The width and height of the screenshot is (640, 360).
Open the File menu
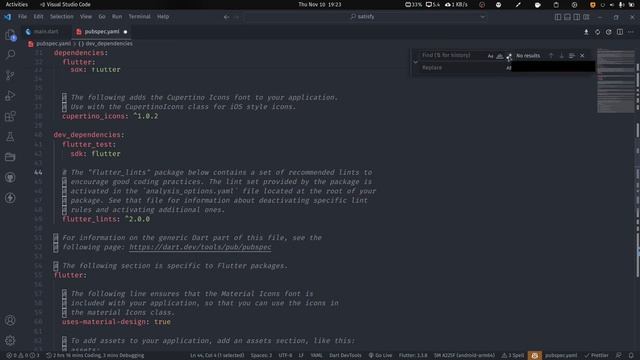click(22, 17)
